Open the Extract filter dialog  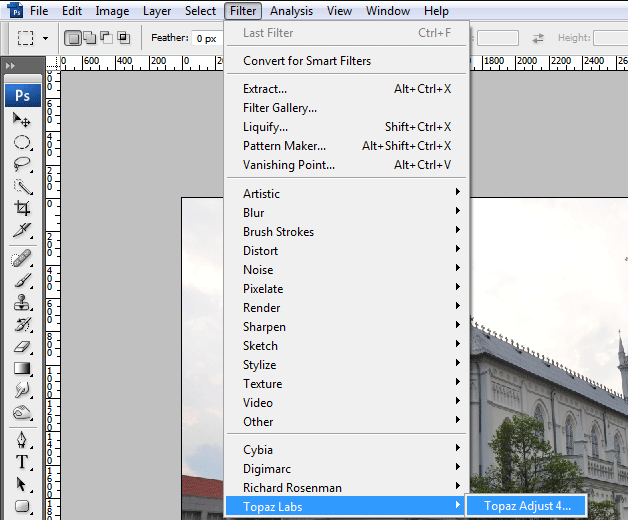[346, 89]
